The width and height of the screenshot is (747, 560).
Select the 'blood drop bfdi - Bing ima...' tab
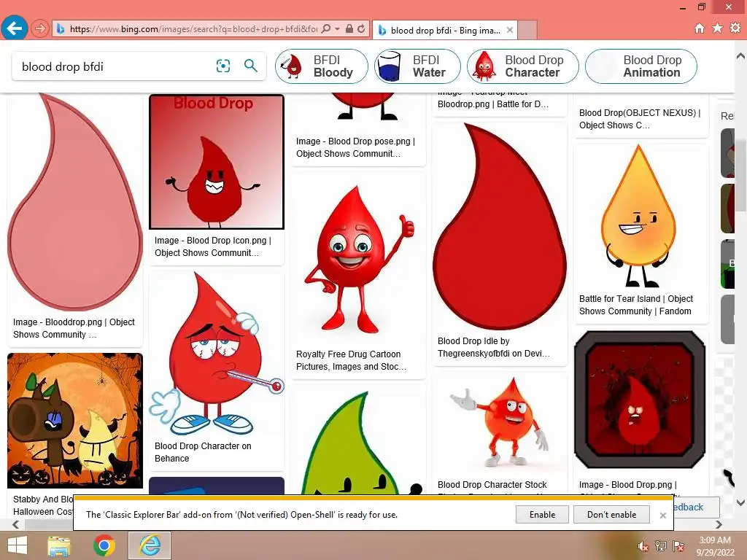445,30
